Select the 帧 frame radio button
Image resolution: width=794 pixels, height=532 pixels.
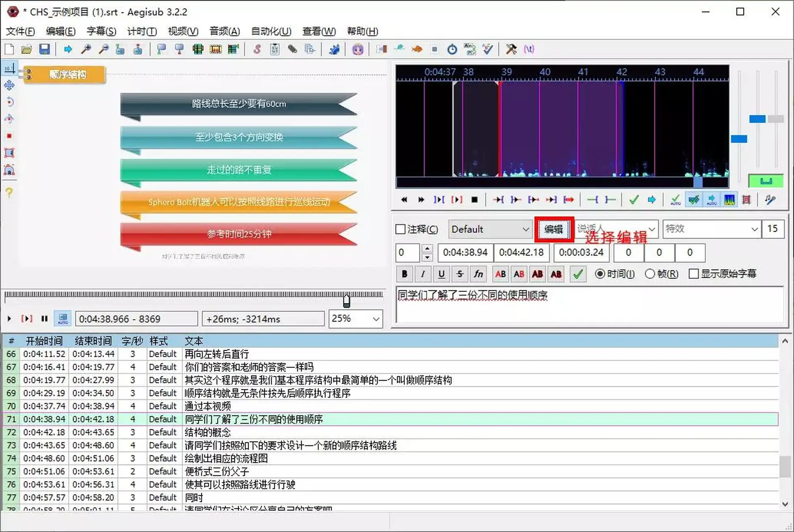[x=650, y=274]
